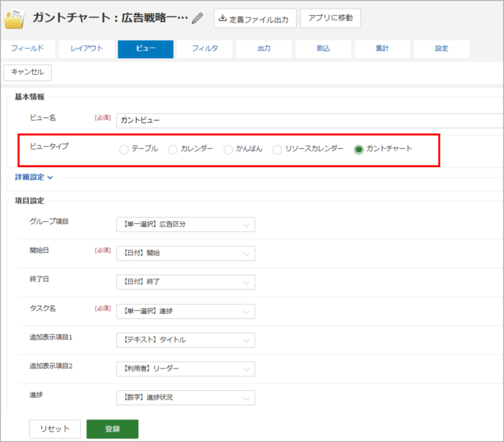Open the 進捗 dropdown
Viewport: 504px width, 442px height.
[x=186, y=397]
